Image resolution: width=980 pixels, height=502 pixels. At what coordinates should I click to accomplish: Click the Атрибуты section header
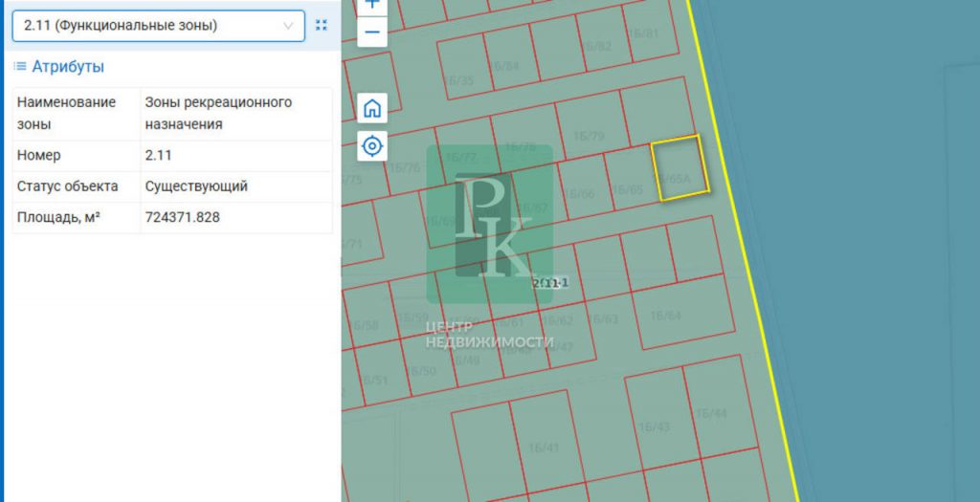pyautogui.click(x=68, y=66)
